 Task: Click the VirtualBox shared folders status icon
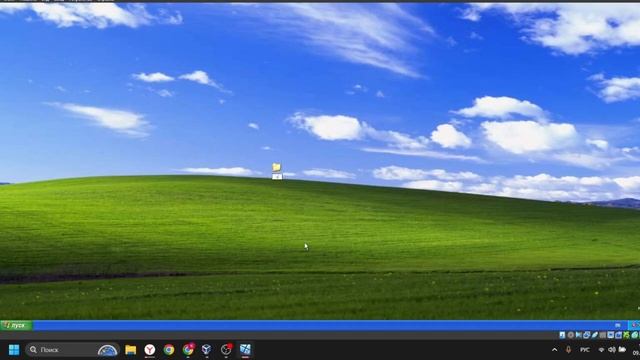tap(603, 335)
